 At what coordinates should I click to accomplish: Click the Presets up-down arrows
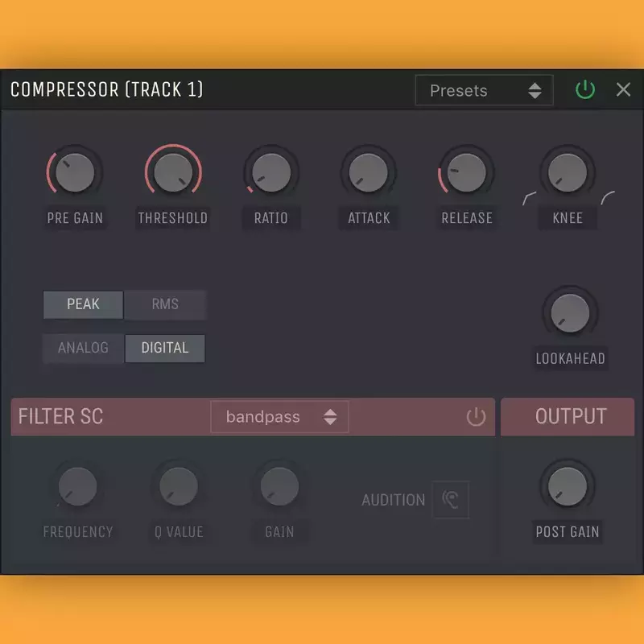(x=535, y=90)
